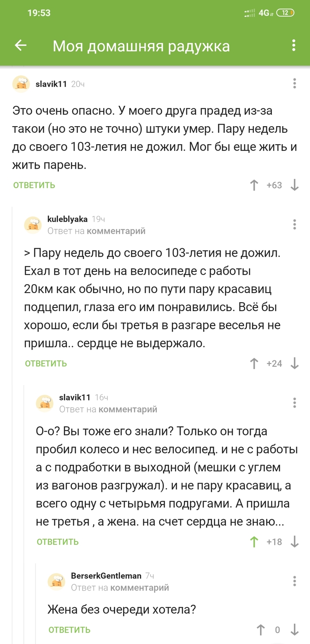Tap the username kuleblyaka
This screenshot has width=310, height=644.
click(67, 219)
